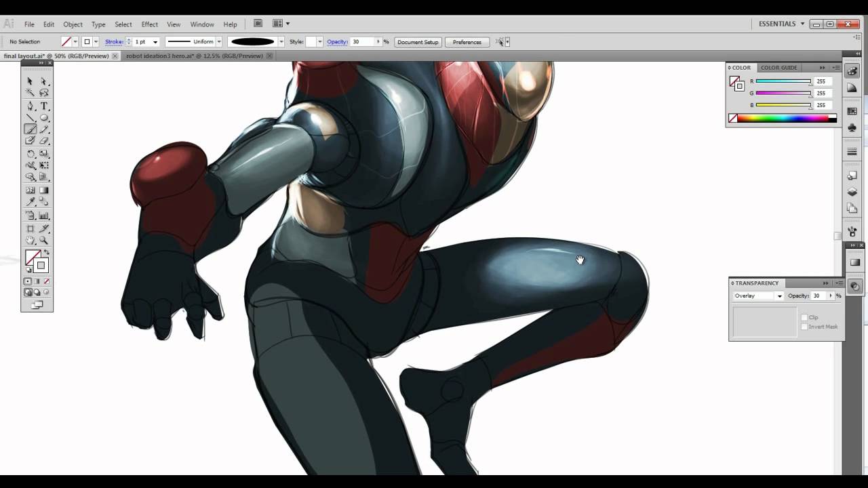
Task: Click the Preferences button
Action: click(x=467, y=42)
